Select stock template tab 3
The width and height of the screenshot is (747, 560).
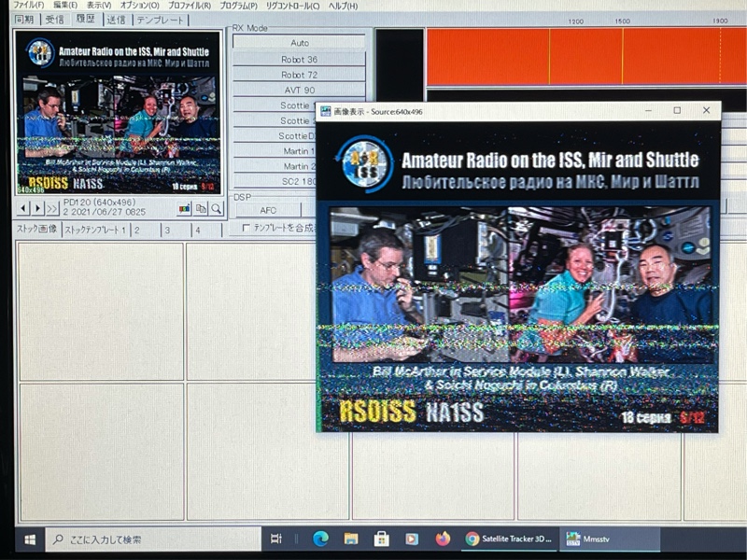(168, 230)
